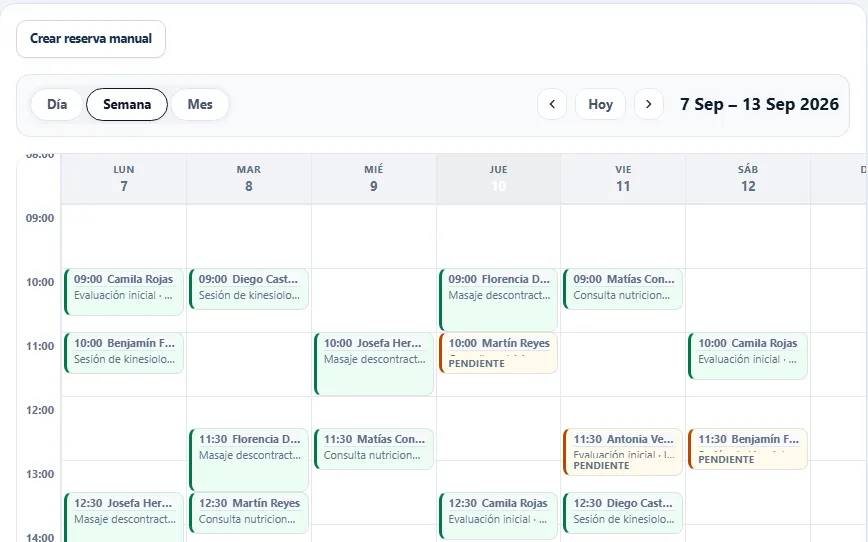Open Monday 10:00 Benjamín F. booking
The image size is (868, 542).
[x=124, y=353]
